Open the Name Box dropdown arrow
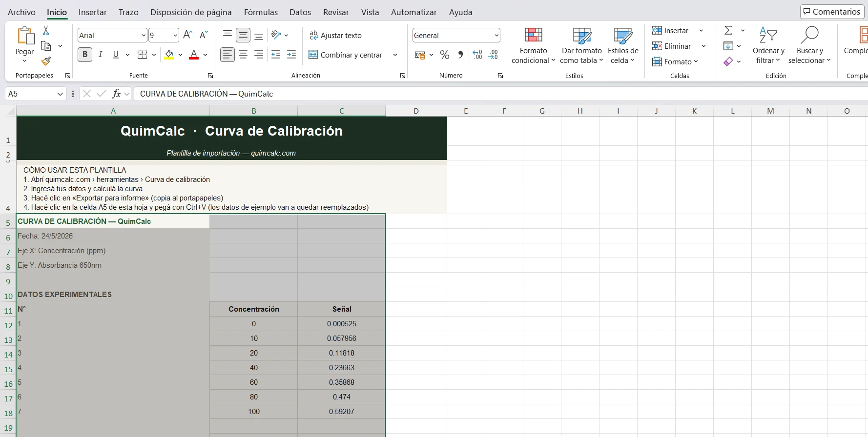Viewport: 868px width, 437px height. tap(60, 94)
